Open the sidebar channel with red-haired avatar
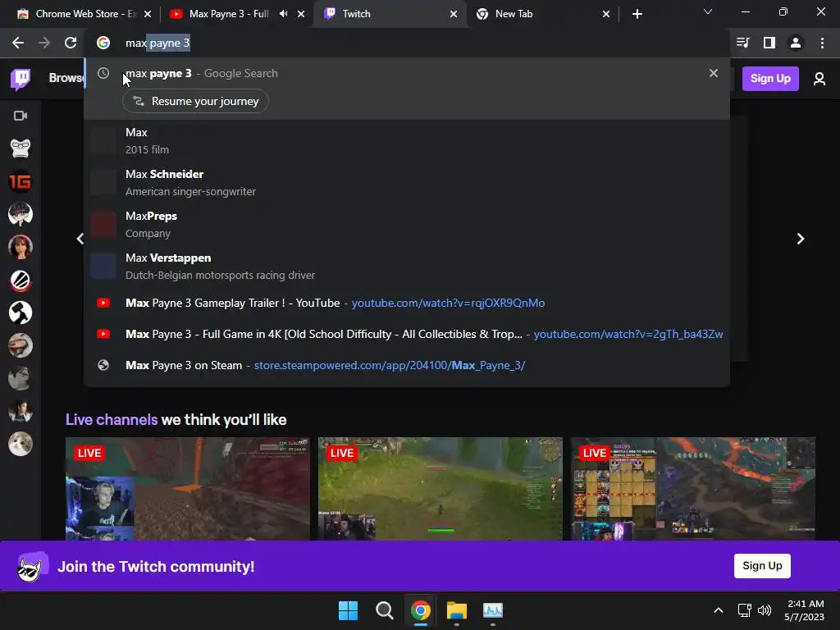 [x=21, y=247]
